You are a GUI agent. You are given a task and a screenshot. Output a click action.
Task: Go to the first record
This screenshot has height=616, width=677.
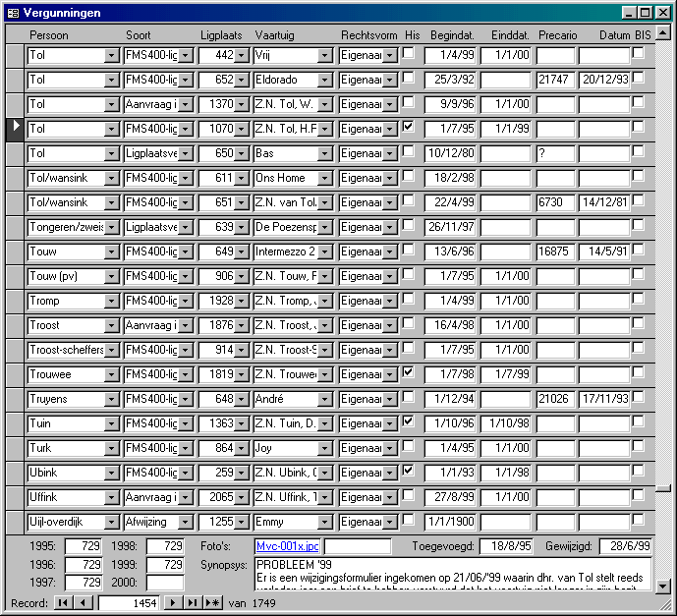(63, 603)
